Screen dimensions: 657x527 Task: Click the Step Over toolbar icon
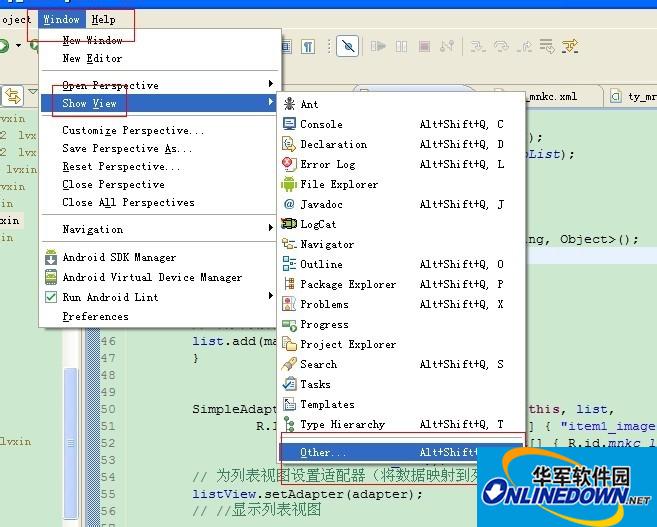point(501,46)
